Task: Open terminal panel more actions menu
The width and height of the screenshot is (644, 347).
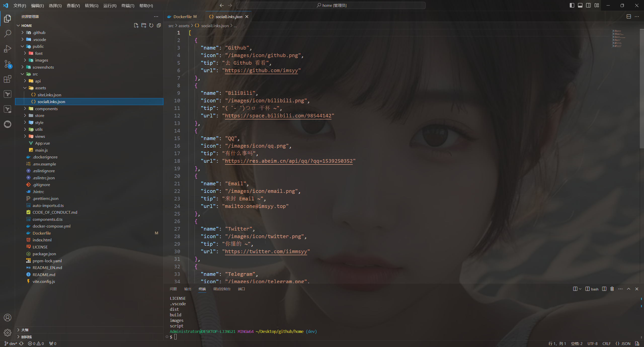Action: tap(620, 289)
